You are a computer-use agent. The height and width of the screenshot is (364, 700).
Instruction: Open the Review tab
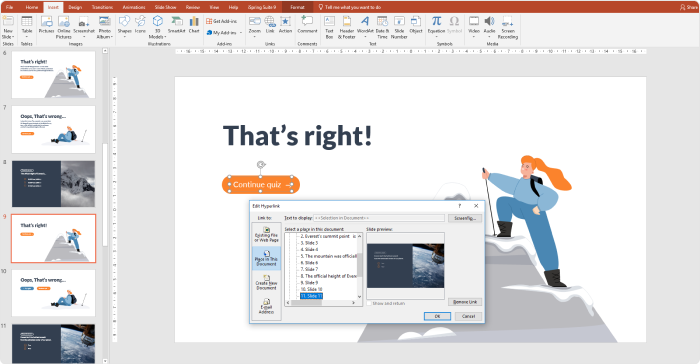coord(193,7)
